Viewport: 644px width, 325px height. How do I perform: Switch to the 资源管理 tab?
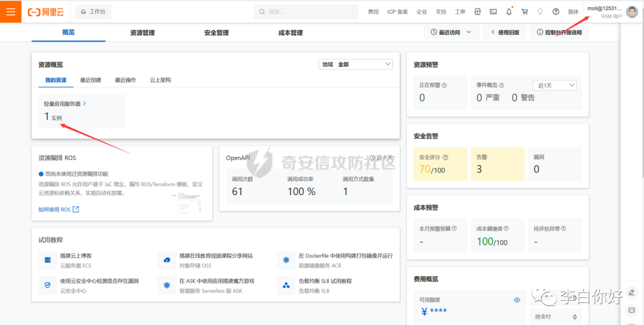coord(143,33)
